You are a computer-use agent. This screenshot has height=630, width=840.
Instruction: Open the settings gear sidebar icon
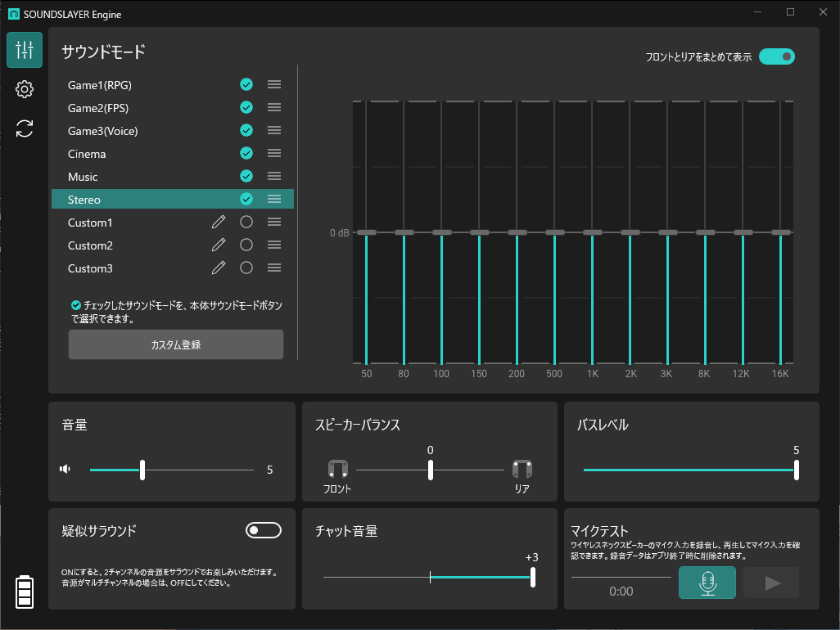pos(25,89)
